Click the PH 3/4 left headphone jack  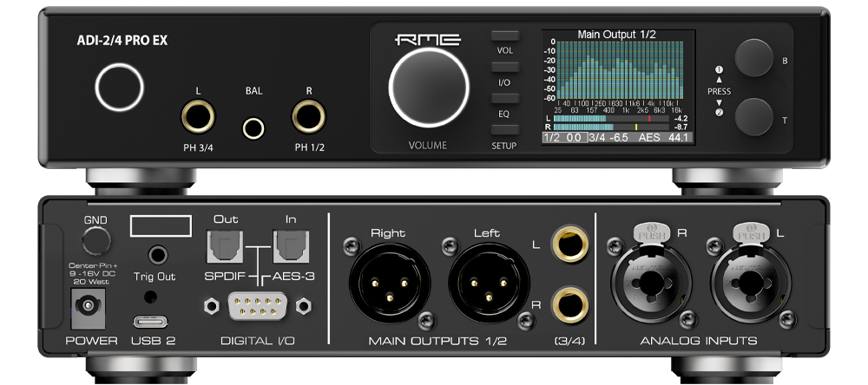[x=198, y=116]
